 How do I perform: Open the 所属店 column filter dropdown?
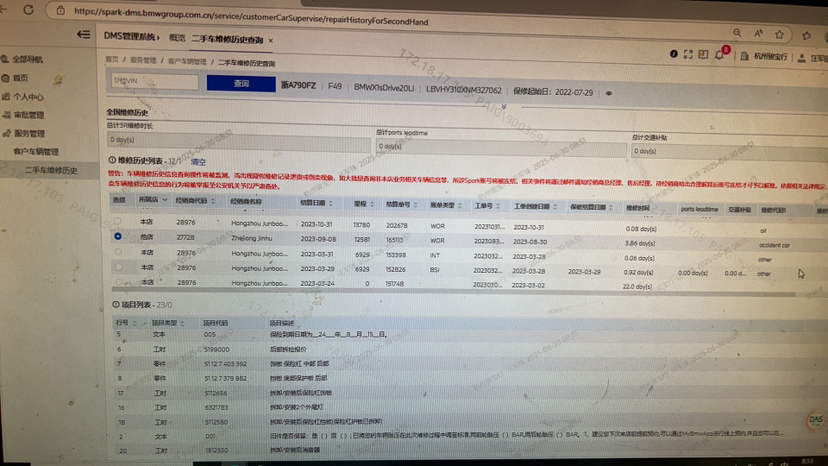click(164, 200)
